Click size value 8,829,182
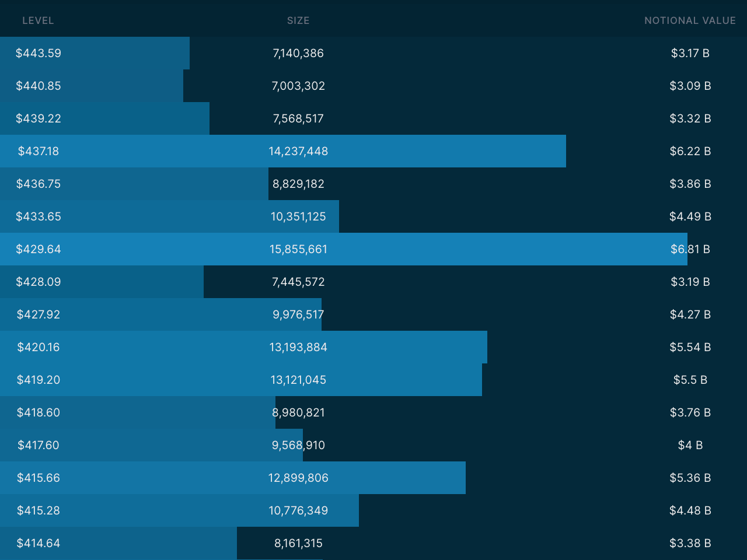 (298, 184)
